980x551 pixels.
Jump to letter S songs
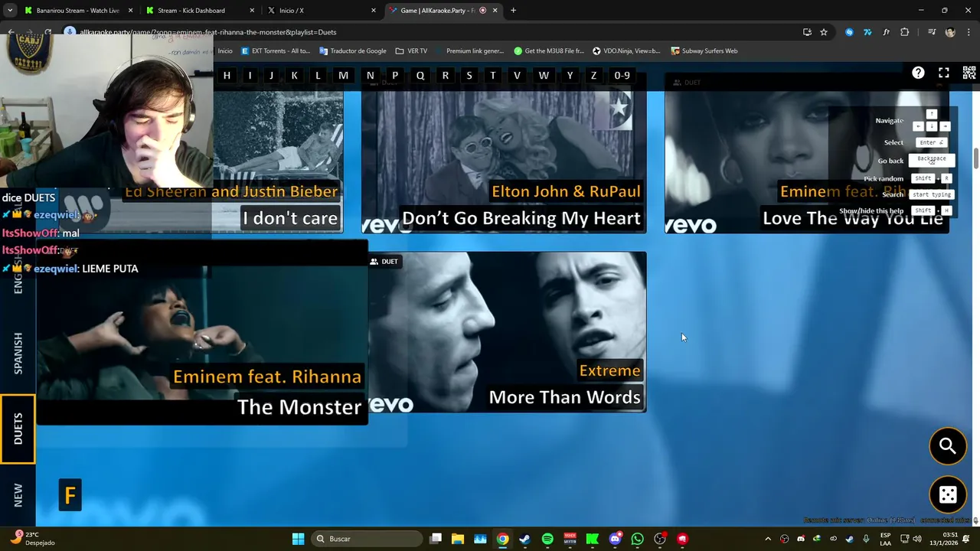tap(469, 75)
